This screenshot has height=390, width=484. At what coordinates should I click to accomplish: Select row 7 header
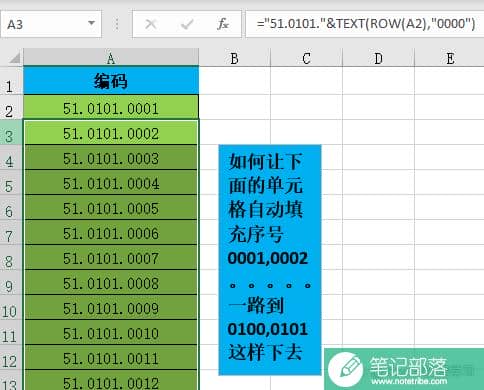(x=11, y=232)
